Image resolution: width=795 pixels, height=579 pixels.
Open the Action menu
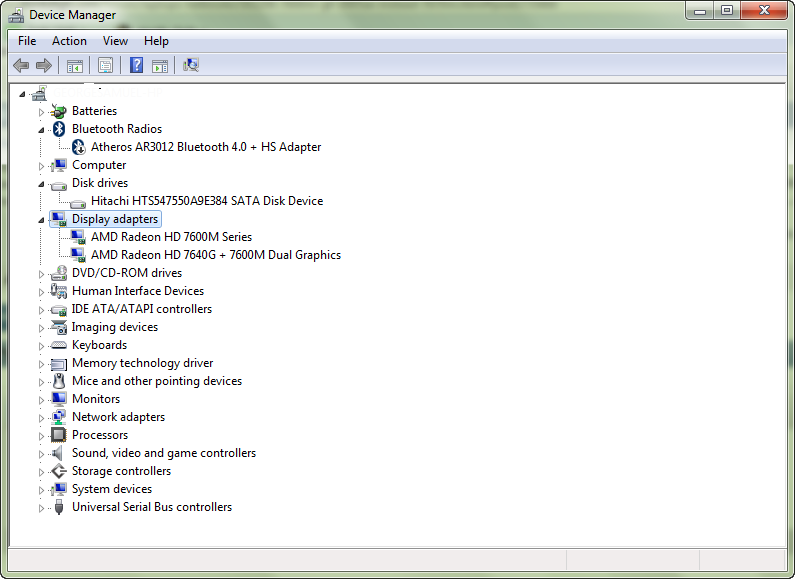click(x=69, y=41)
